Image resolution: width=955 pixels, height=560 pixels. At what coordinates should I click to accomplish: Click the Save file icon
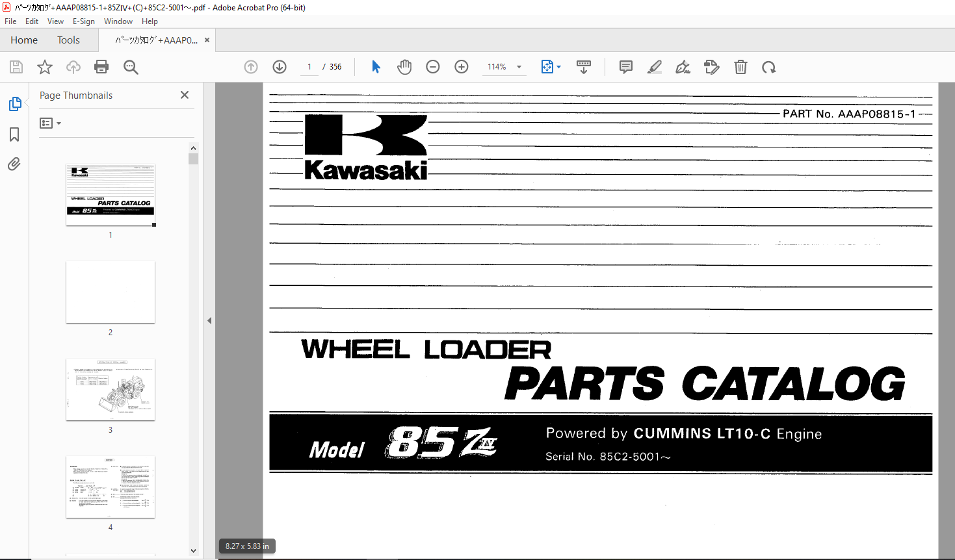pos(16,67)
